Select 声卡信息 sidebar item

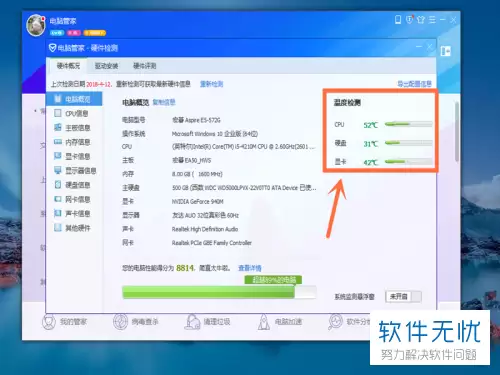coord(72,214)
